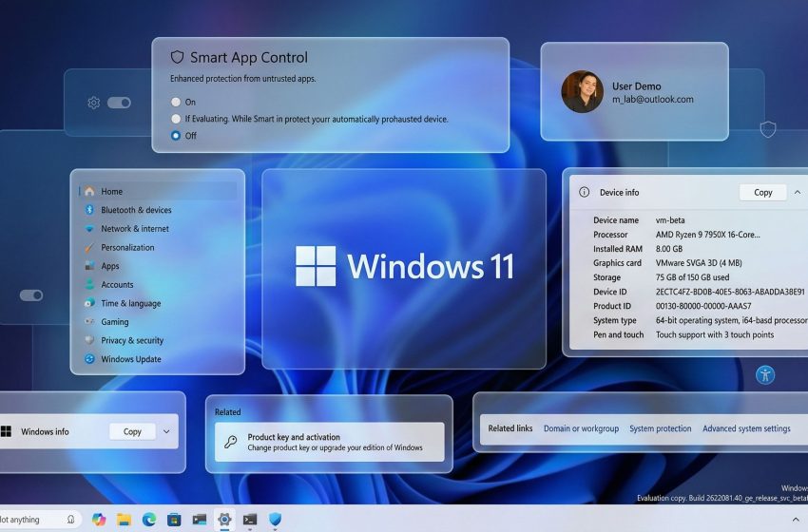Select the Off radio option
The image size is (808, 532).
click(176, 136)
